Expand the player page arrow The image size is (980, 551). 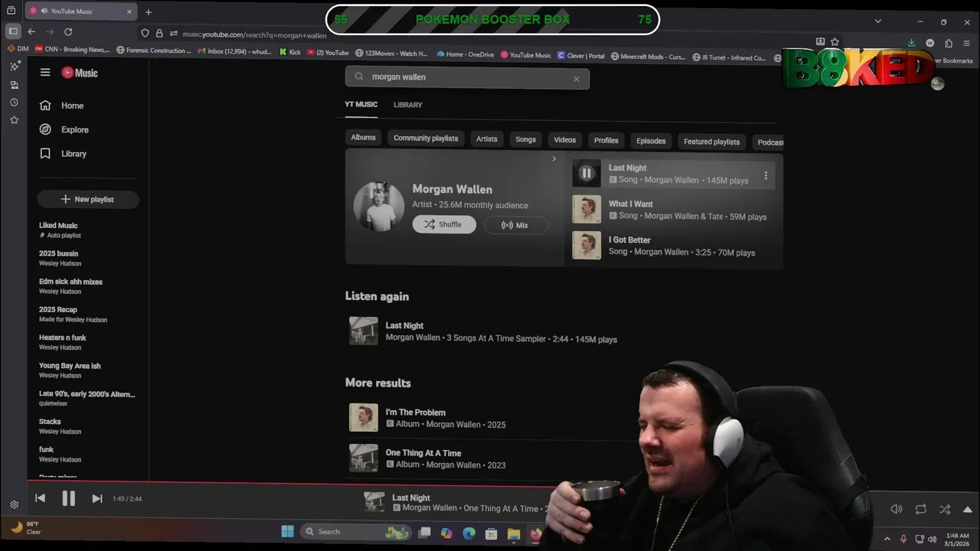point(968,510)
